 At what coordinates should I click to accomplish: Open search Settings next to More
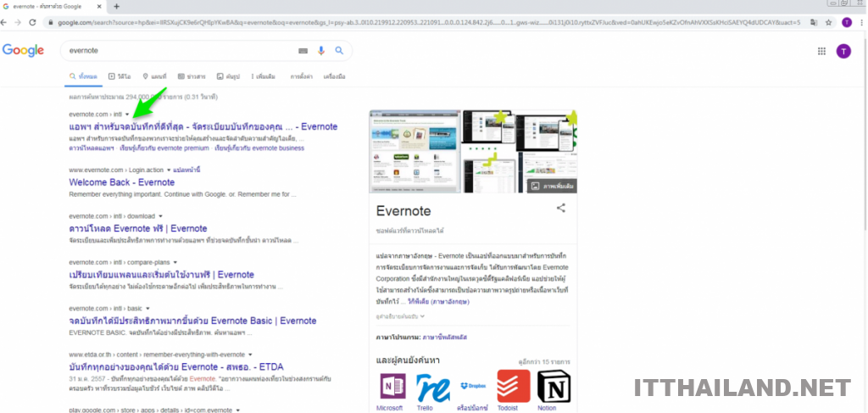301,76
